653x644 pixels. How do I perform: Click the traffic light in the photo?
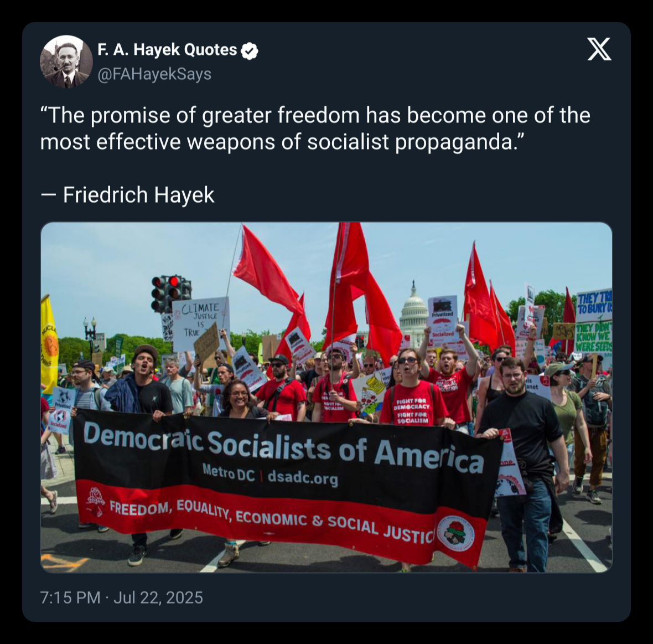[171, 292]
